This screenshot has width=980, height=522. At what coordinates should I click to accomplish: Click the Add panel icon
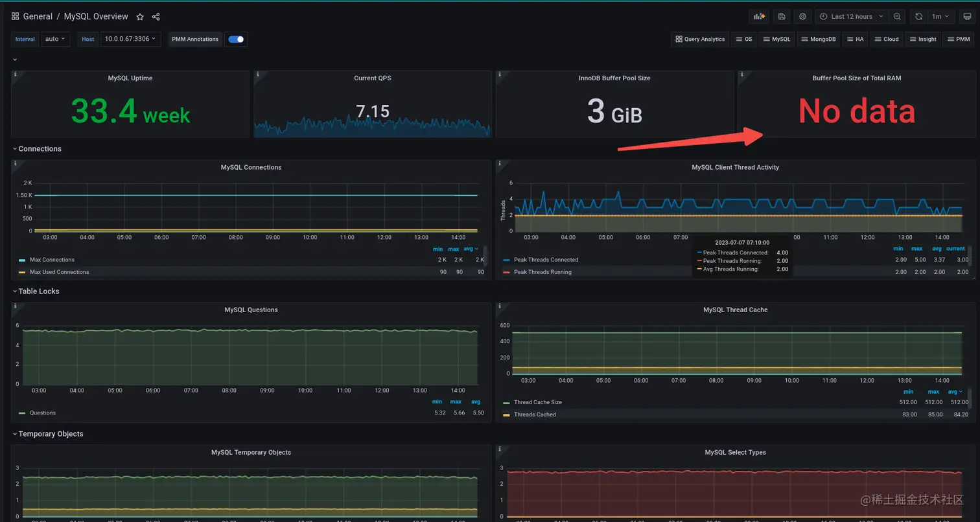coord(758,17)
